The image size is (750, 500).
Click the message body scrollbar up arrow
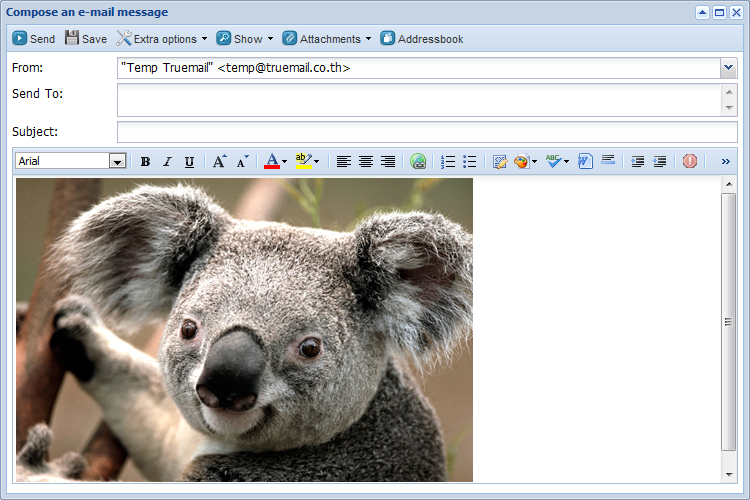tap(729, 184)
